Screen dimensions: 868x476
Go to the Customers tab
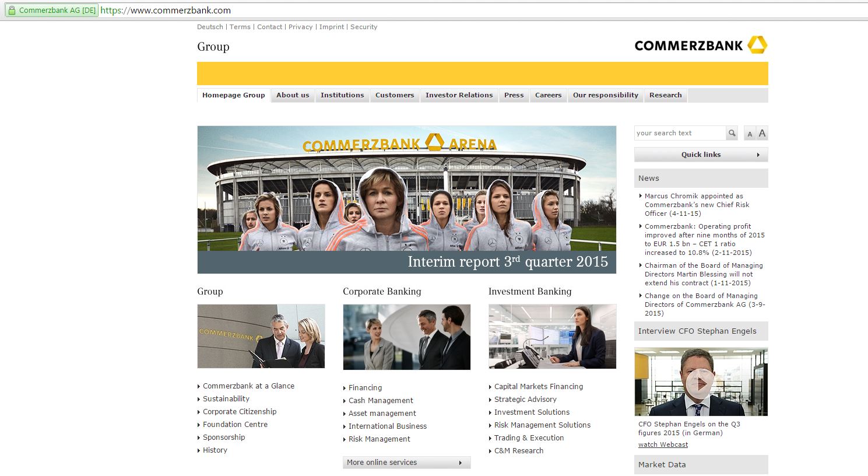point(395,95)
